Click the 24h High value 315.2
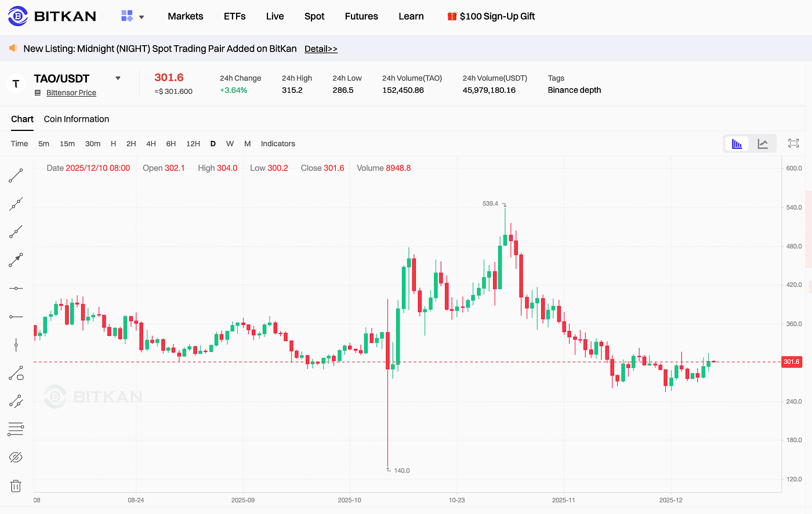Screen dimensions: 812x514 (292, 90)
